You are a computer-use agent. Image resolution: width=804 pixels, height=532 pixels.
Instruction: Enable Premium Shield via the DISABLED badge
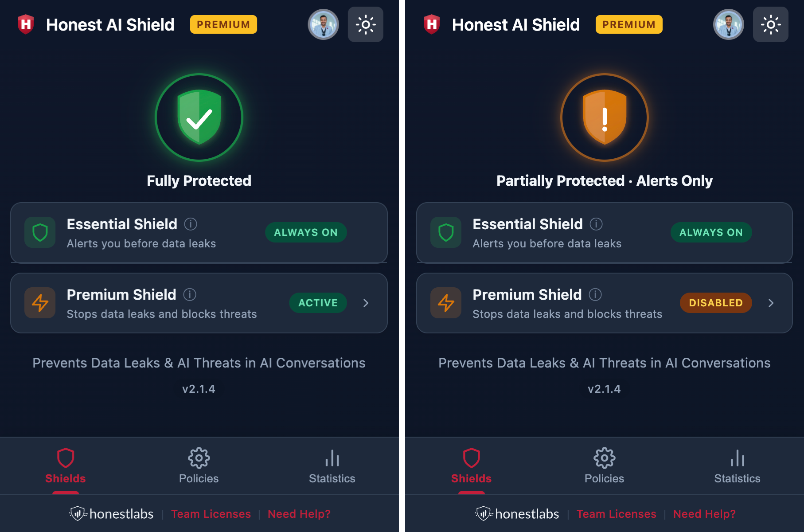715,303
